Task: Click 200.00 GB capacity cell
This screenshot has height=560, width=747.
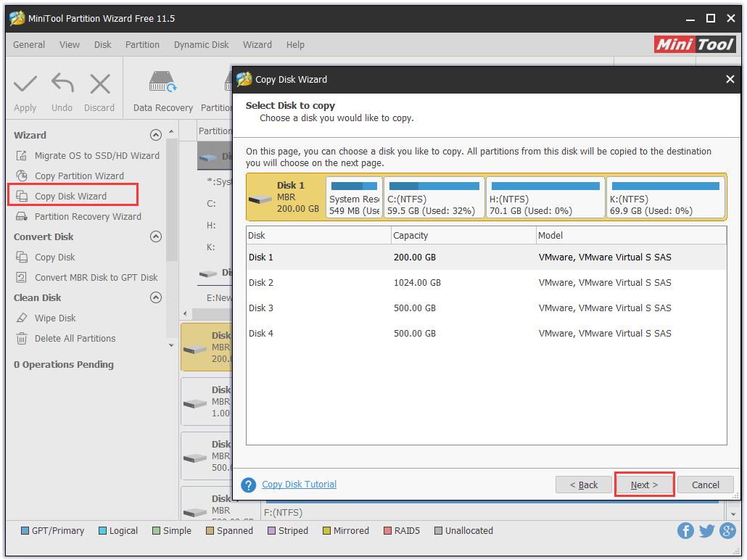Action: tap(414, 258)
